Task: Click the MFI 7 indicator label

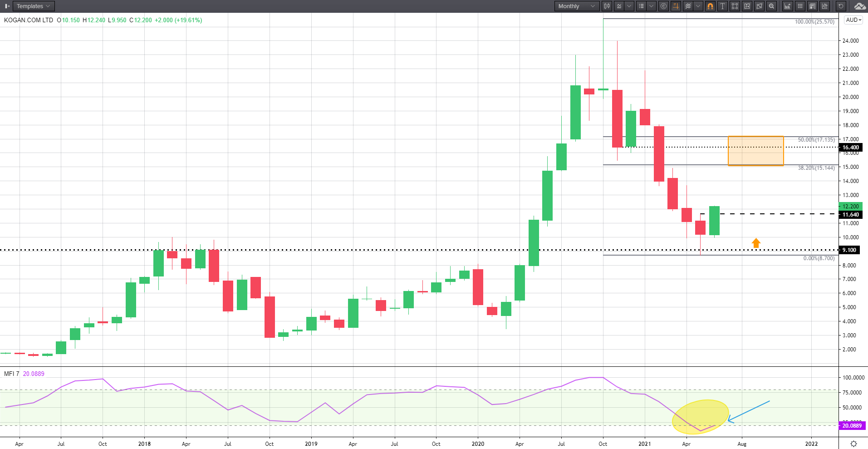Action: (x=12, y=374)
